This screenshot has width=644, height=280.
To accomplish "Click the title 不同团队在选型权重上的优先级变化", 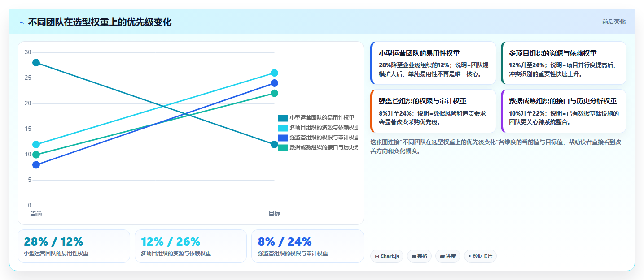I will pyautogui.click(x=100, y=22).
